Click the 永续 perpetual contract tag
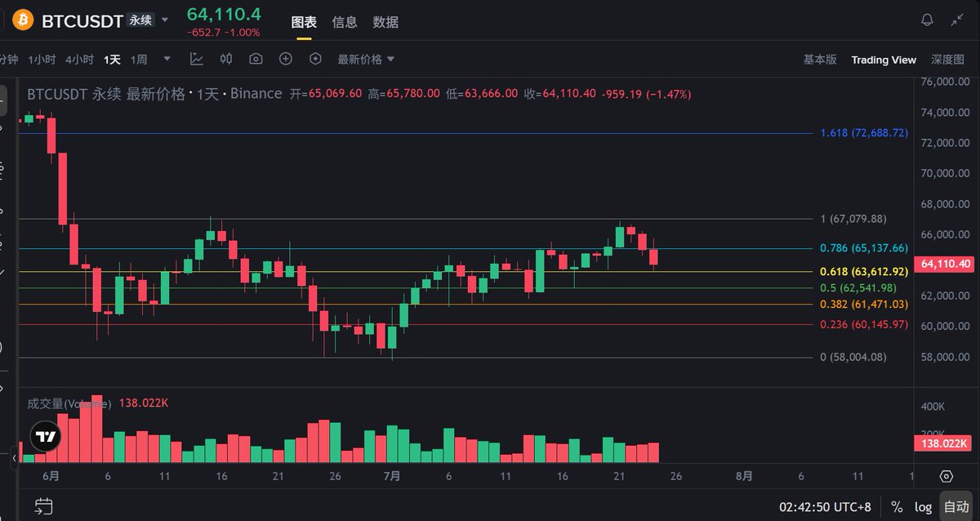The image size is (980, 521). pyautogui.click(x=140, y=20)
